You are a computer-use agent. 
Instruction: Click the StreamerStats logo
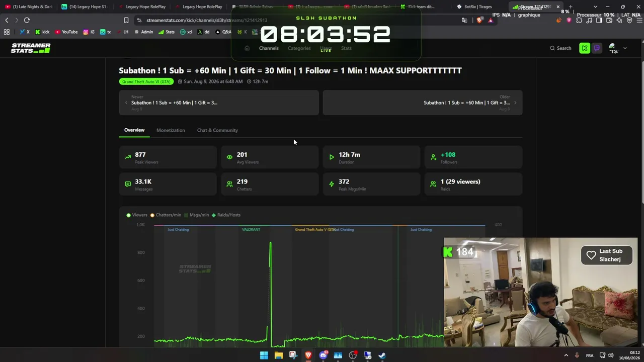(31, 48)
